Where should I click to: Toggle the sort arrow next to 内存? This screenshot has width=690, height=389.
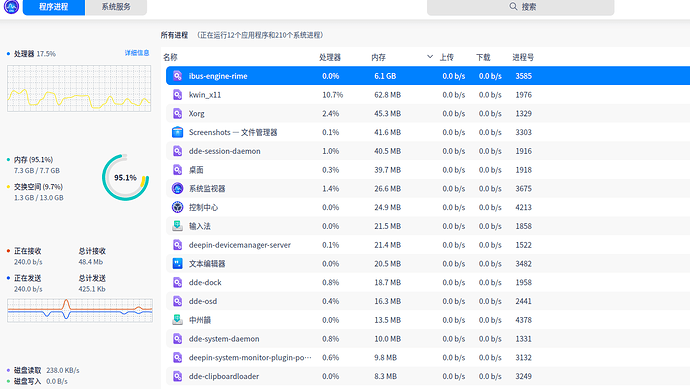click(x=430, y=57)
